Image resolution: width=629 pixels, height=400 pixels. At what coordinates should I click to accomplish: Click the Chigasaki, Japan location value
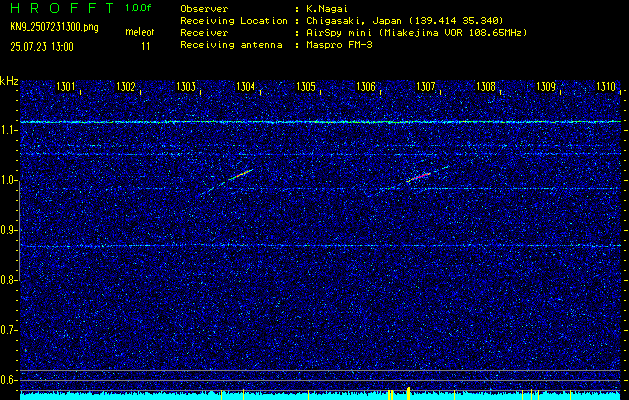click(405, 21)
